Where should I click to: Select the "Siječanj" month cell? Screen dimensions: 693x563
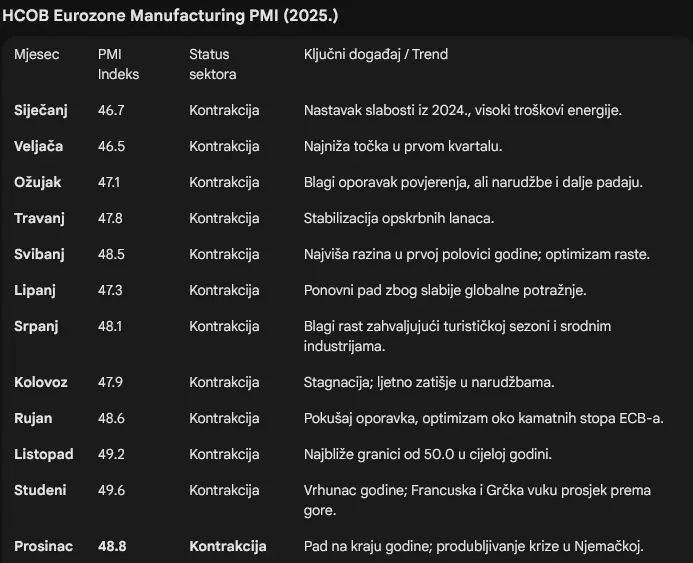tap(41, 110)
